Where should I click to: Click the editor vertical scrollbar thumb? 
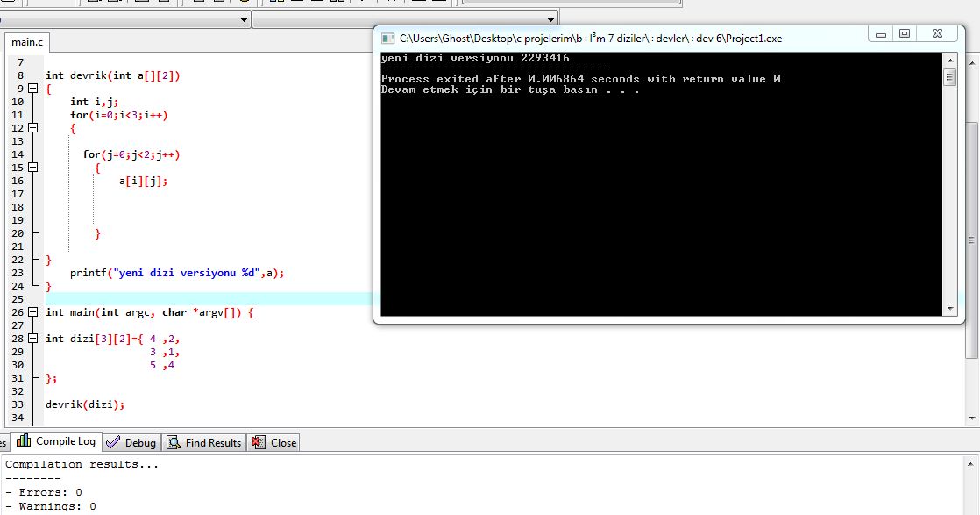tap(972, 240)
